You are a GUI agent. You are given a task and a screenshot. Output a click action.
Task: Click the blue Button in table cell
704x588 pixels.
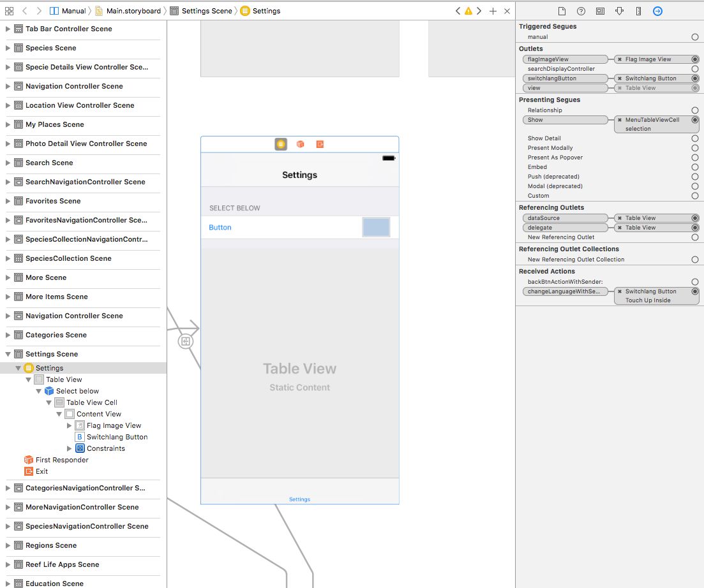click(220, 228)
